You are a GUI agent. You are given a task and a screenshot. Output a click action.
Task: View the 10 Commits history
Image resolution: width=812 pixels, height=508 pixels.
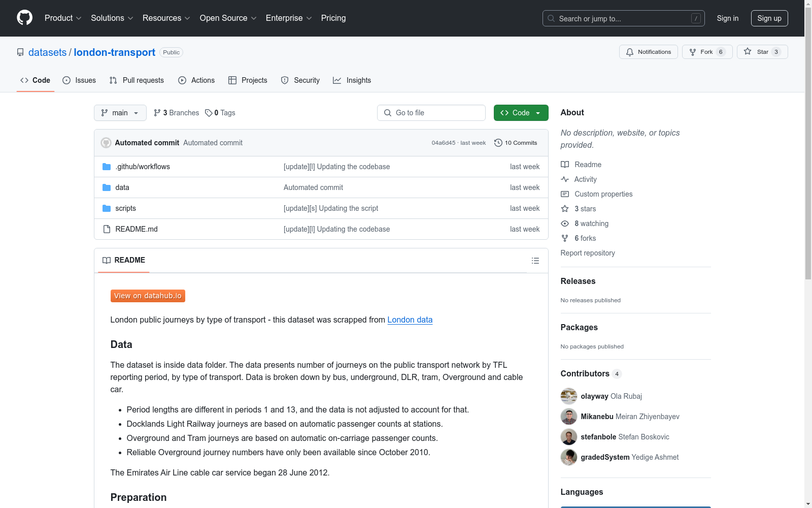tap(516, 143)
